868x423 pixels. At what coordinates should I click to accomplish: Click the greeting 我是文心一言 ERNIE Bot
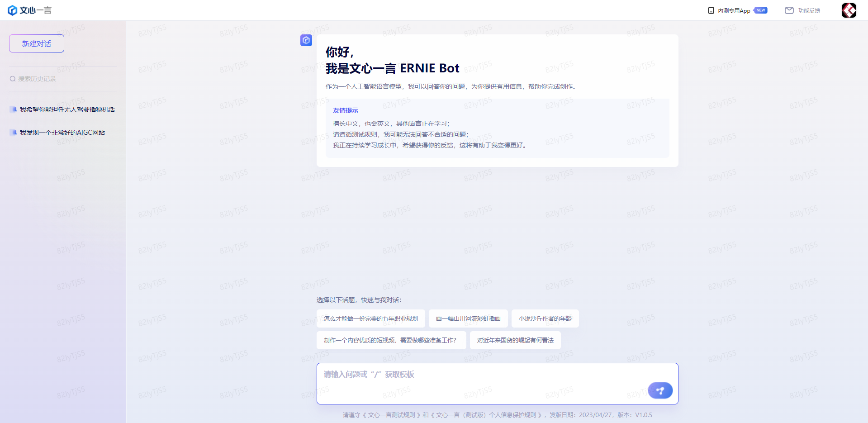393,68
